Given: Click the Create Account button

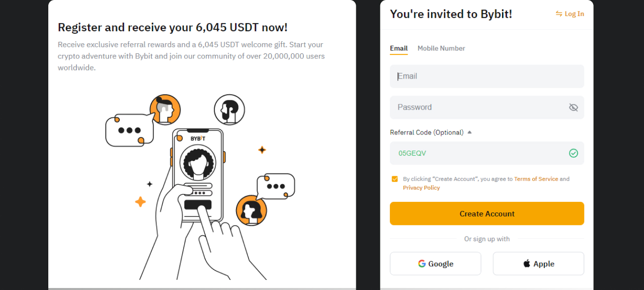Looking at the screenshot, I should click(487, 213).
